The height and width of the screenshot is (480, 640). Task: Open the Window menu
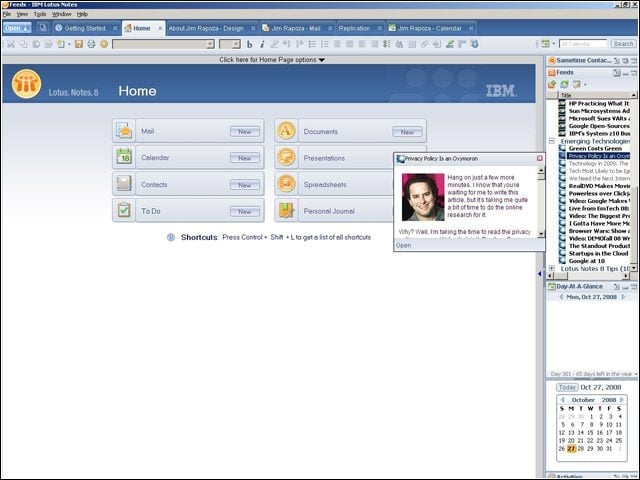click(62, 14)
